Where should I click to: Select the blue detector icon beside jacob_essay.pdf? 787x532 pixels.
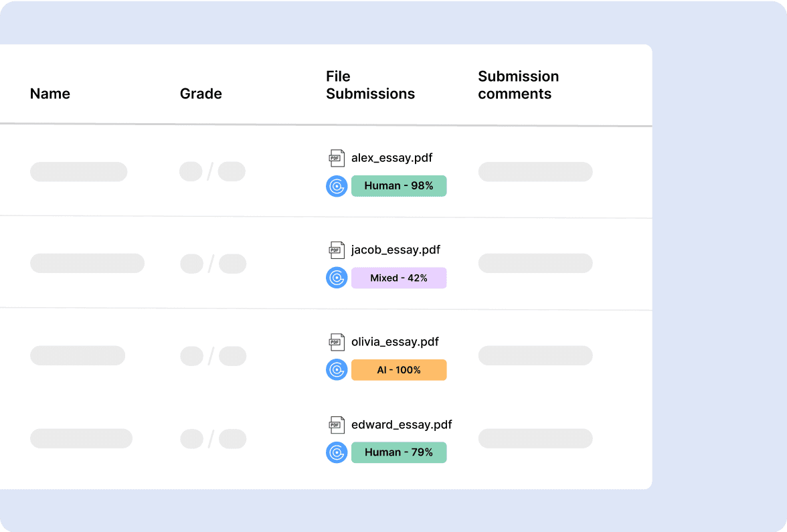pyautogui.click(x=337, y=278)
